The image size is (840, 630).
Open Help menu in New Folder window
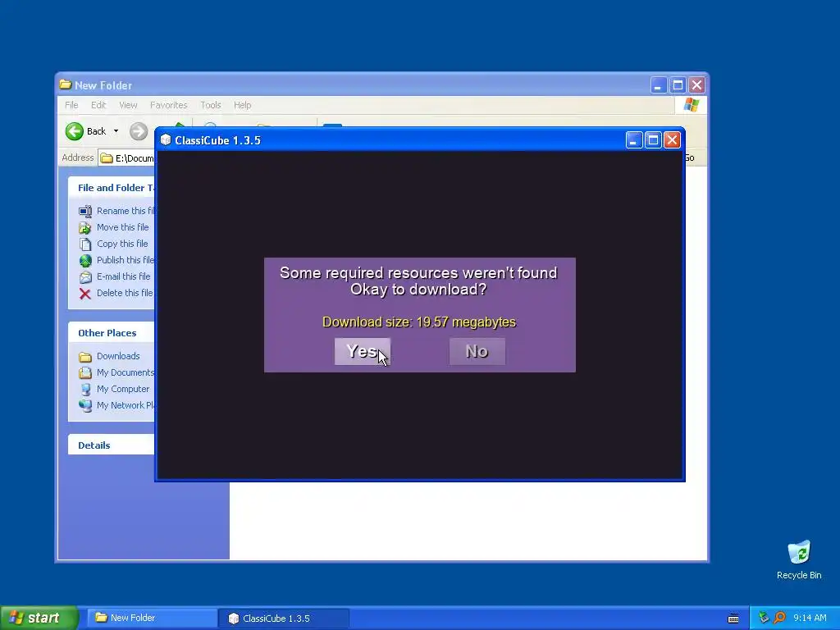pyautogui.click(x=242, y=105)
